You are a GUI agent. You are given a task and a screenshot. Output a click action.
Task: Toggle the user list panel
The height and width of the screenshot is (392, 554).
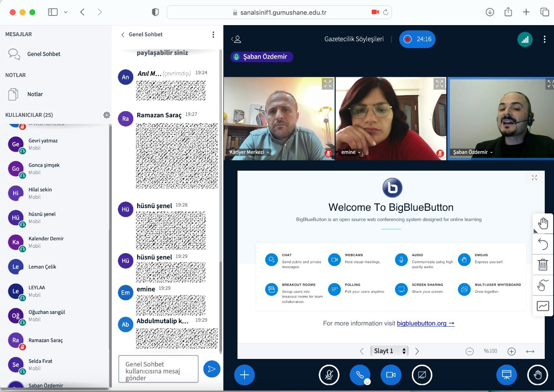[x=236, y=39]
